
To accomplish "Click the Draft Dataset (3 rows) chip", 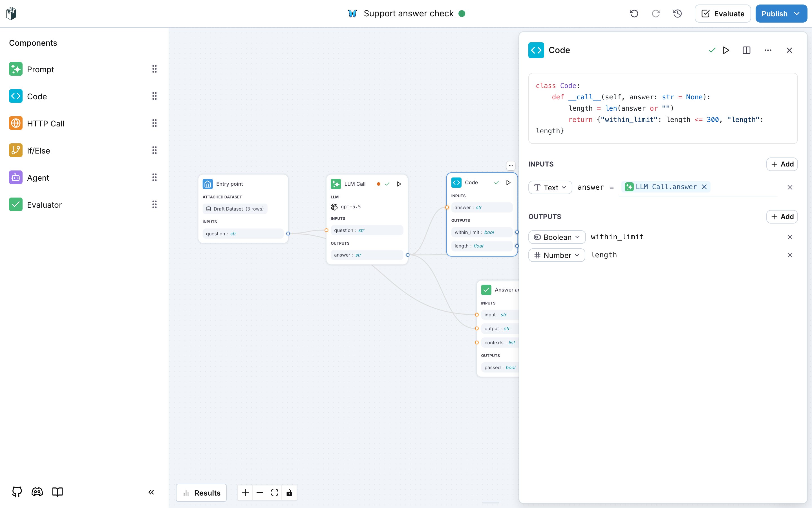I will click(x=235, y=209).
